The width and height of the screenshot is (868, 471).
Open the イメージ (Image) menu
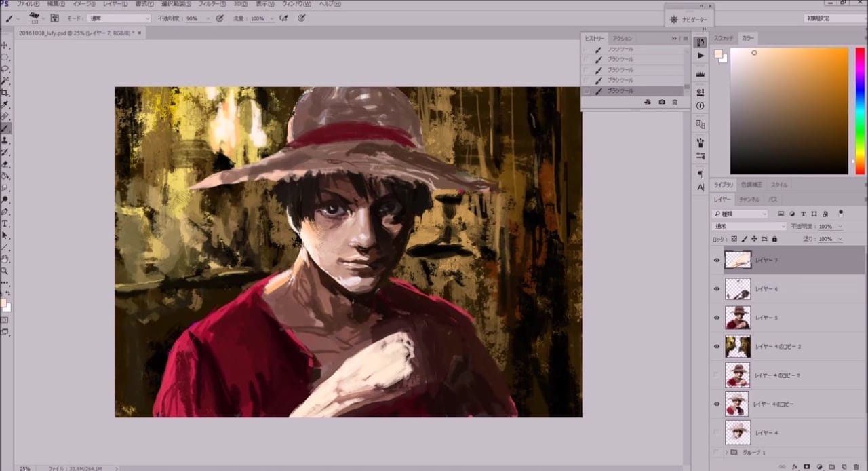pos(83,4)
